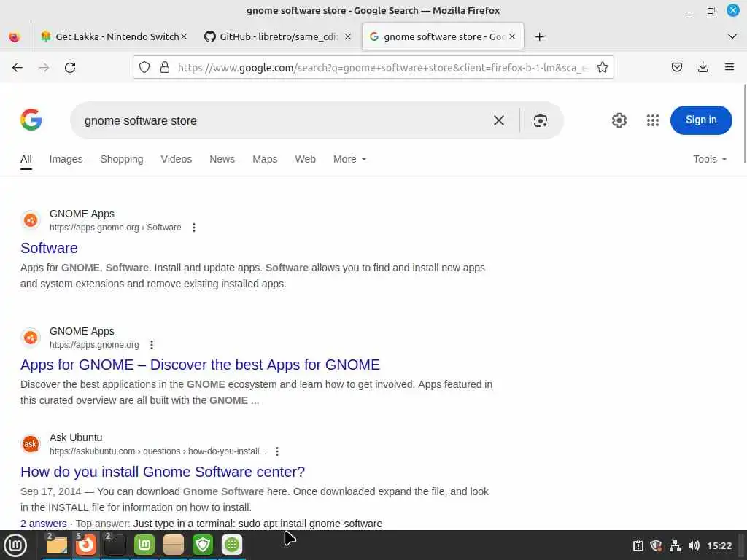747x560 pixels.
Task: Open How do you install Gnome Software center
Action: [163, 472]
